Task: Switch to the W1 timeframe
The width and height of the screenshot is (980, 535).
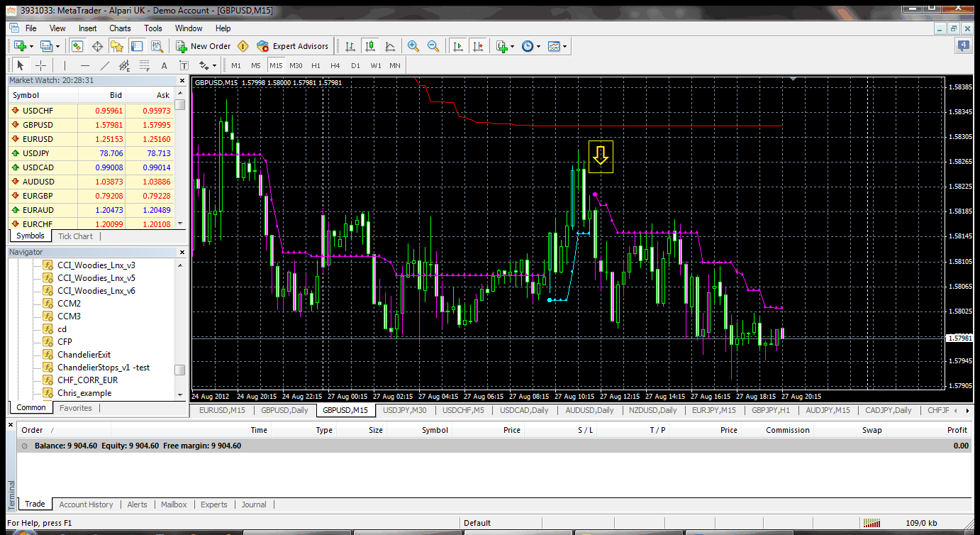Action: [375, 65]
